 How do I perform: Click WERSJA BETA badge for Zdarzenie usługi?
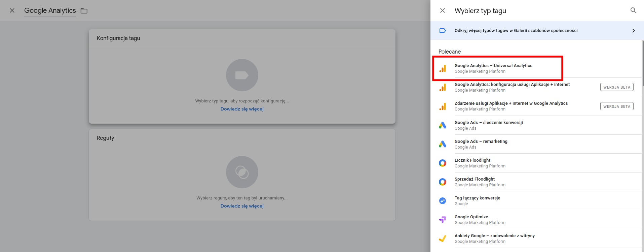pos(617,106)
